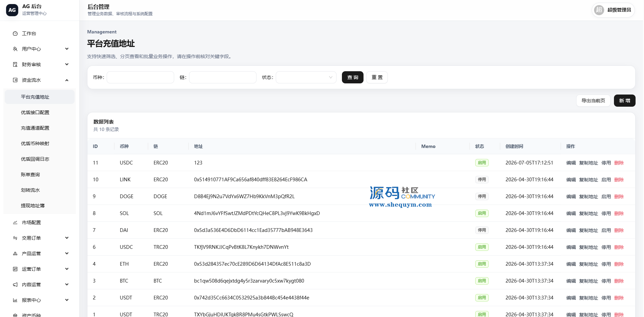
Task: Click the DOGE address D8B4Ej9N2u7VdYx6WZ7Hb9KkVnM3pQfR2L
Action: [244, 196]
